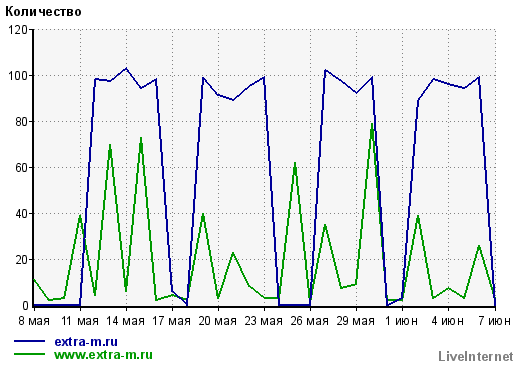Image resolution: width=520 pixels, height=366 pixels.
Task: Click the green legend line swatch
Action: [x=29, y=354]
